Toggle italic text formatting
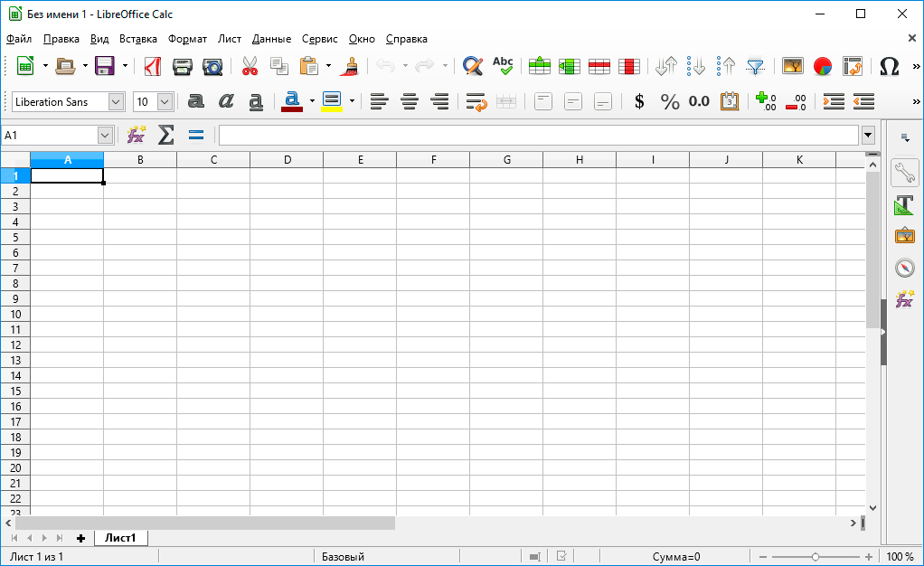The width and height of the screenshot is (924, 566). tap(226, 101)
